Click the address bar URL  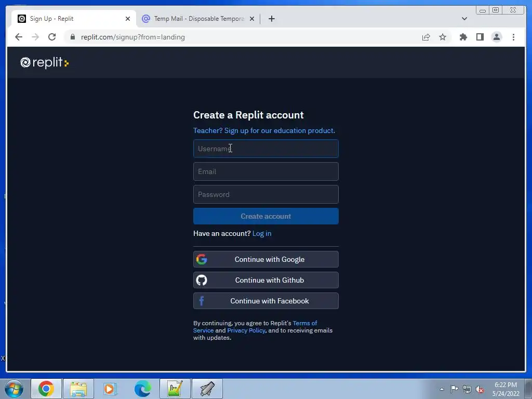coord(132,37)
